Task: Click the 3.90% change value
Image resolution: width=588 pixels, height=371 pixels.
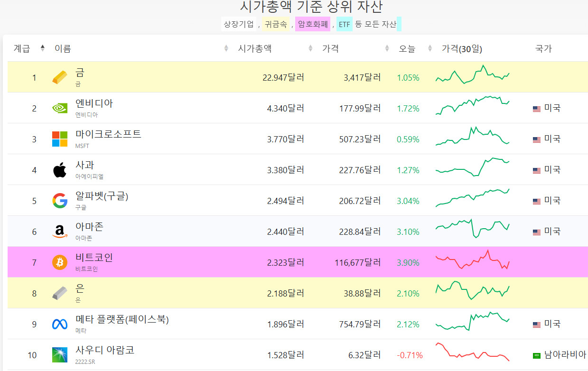Action: click(x=408, y=263)
